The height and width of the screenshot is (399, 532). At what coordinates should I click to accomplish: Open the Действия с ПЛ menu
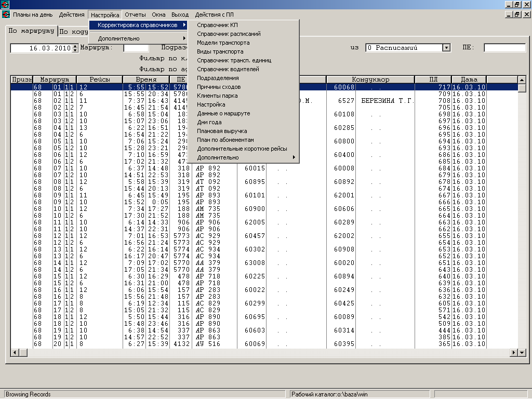214,15
